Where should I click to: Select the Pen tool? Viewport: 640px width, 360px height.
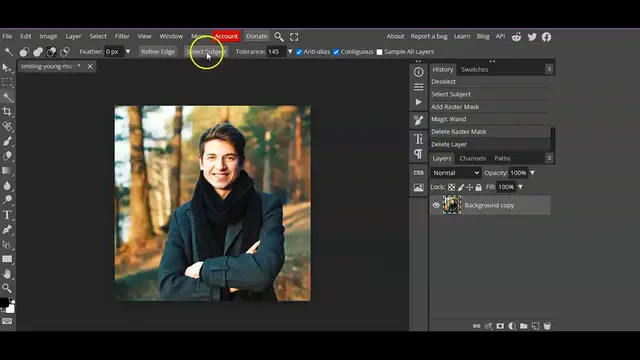click(x=7, y=229)
